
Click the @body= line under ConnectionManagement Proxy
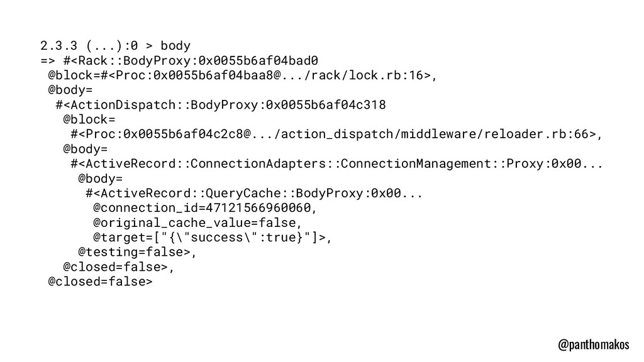coord(100,178)
